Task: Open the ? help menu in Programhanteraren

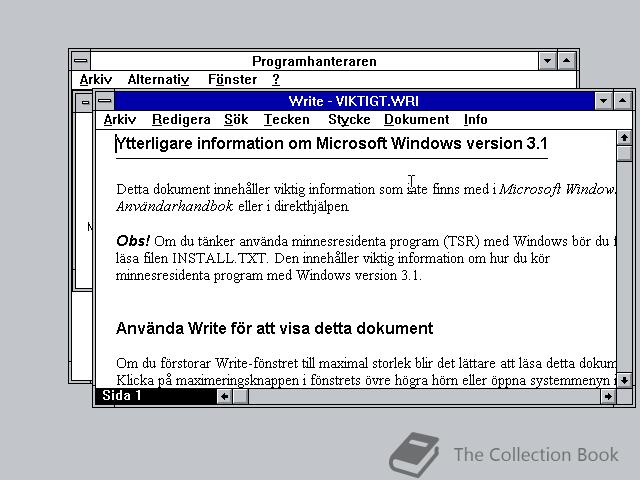Action: pyautogui.click(x=276, y=79)
